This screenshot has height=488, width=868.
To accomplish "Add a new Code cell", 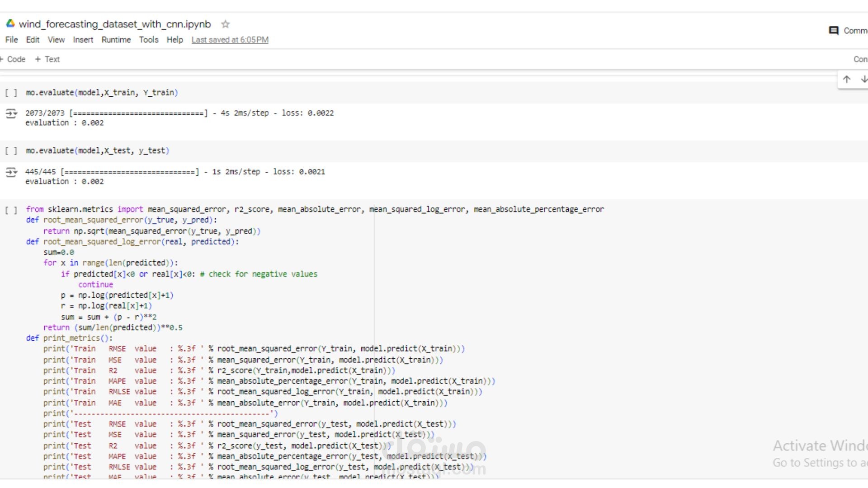I will click(13, 59).
